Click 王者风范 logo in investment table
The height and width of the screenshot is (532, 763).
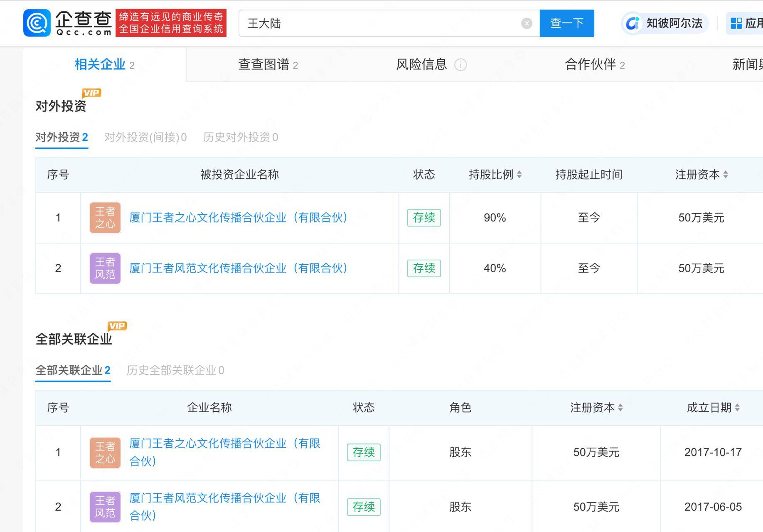(105, 268)
